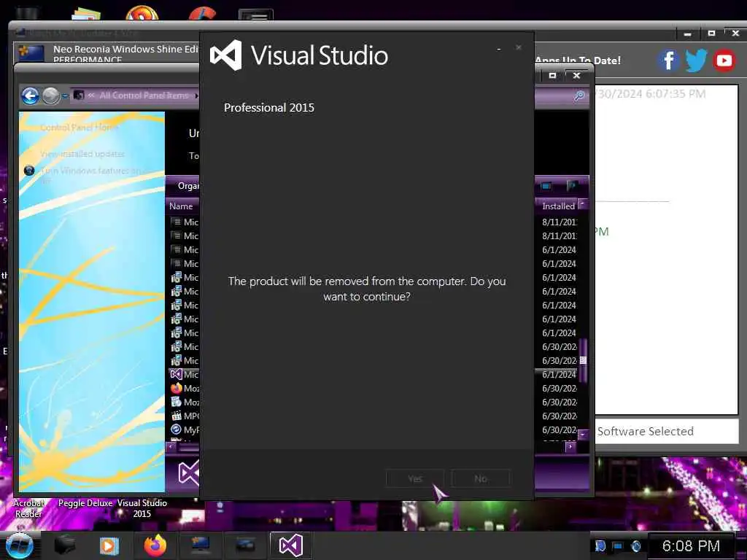The width and height of the screenshot is (747, 560).
Task: Click the Visual Studio logo in the dialog
Action: pyautogui.click(x=226, y=55)
